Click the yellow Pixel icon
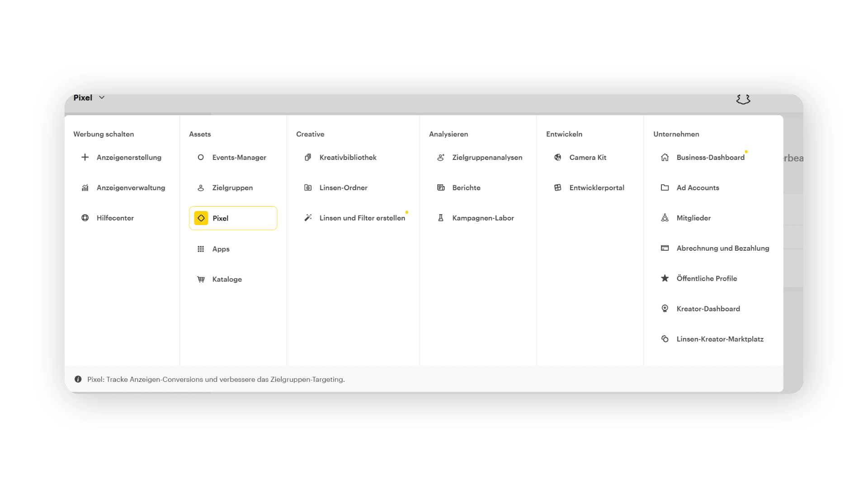This screenshot has height=488, width=868. pyautogui.click(x=201, y=218)
